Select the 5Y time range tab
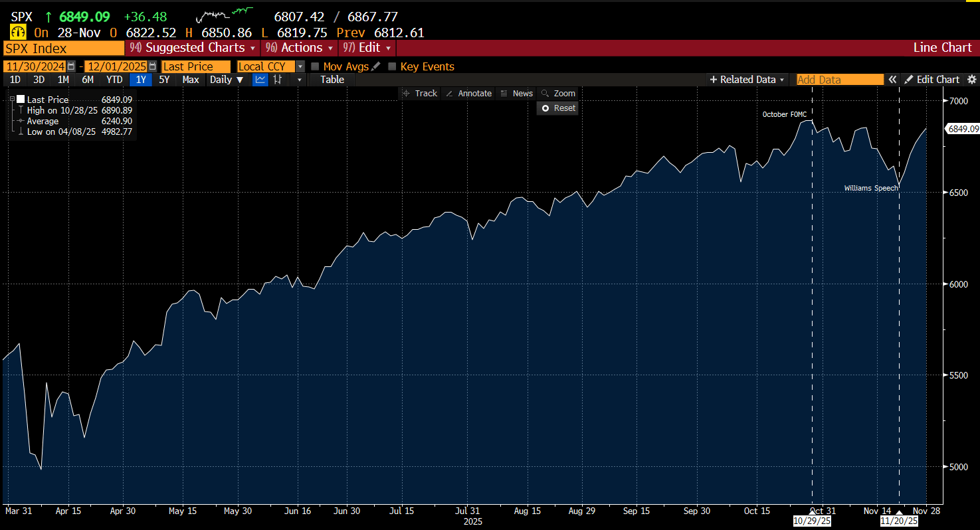The image size is (980, 530). (x=164, y=80)
